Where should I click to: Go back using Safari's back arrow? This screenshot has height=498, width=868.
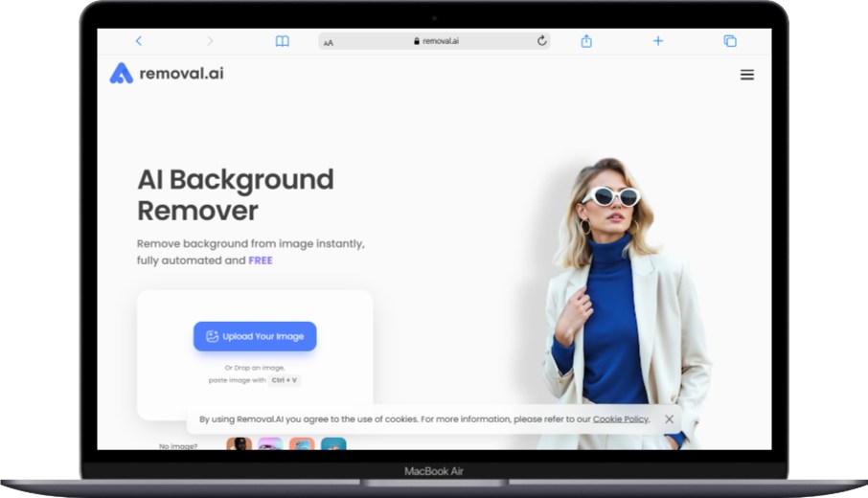tap(139, 41)
